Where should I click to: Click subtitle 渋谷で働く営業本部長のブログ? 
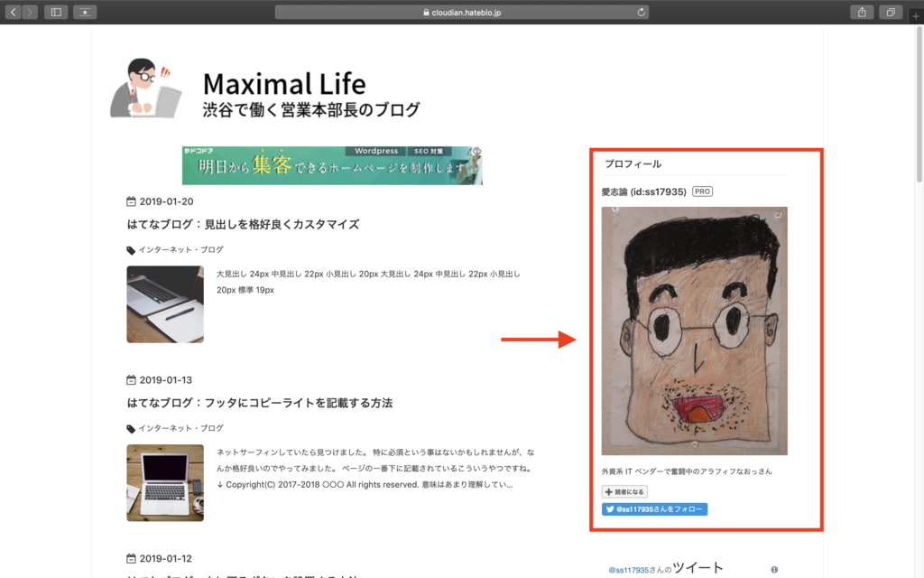311,109
